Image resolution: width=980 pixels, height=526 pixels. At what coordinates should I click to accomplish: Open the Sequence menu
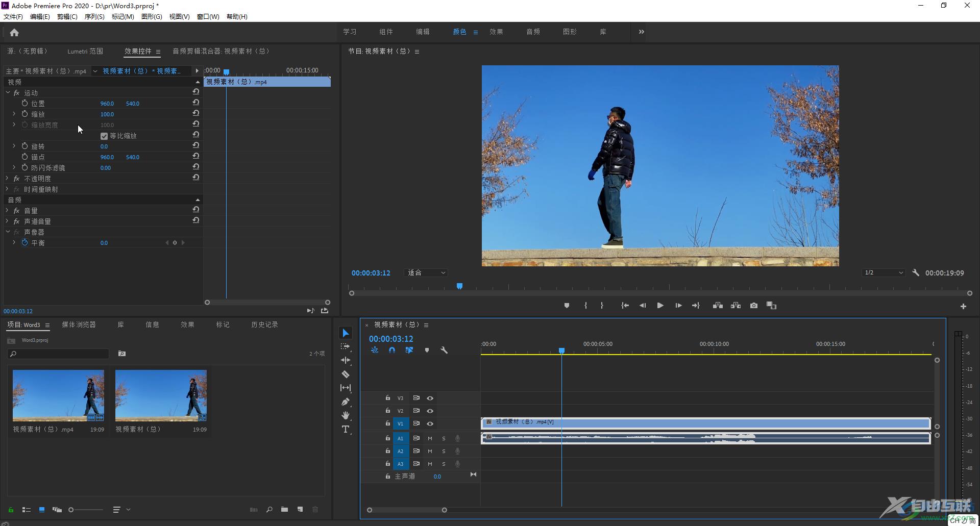click(94, 17)
